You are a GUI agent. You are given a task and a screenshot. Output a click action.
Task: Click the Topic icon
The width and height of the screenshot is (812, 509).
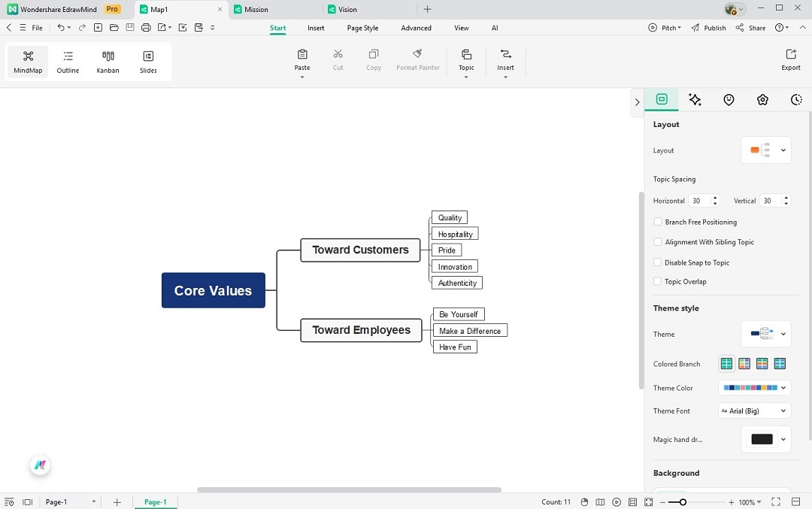click(x=466, y=54)
